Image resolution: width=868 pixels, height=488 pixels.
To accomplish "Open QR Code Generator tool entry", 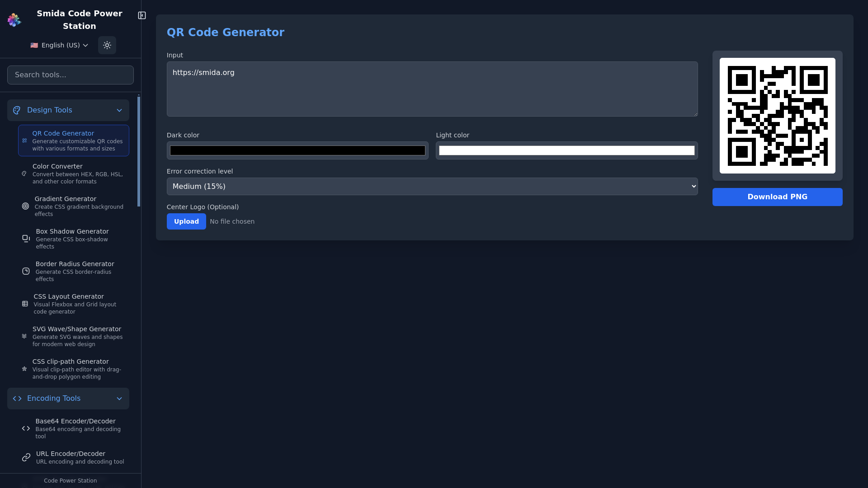I will click(74, 141).
